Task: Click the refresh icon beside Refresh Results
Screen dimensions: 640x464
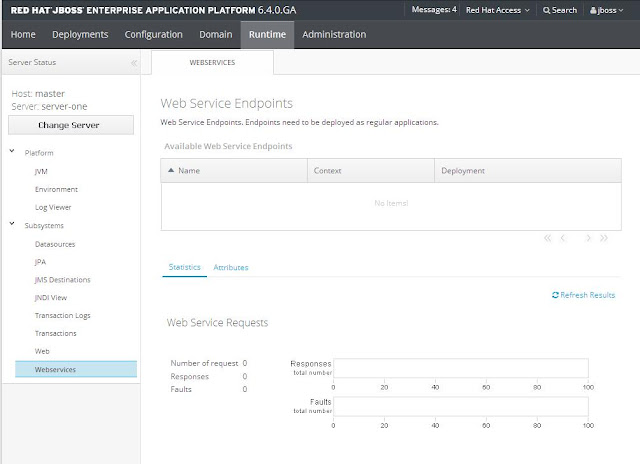Action: coord(555,295)
